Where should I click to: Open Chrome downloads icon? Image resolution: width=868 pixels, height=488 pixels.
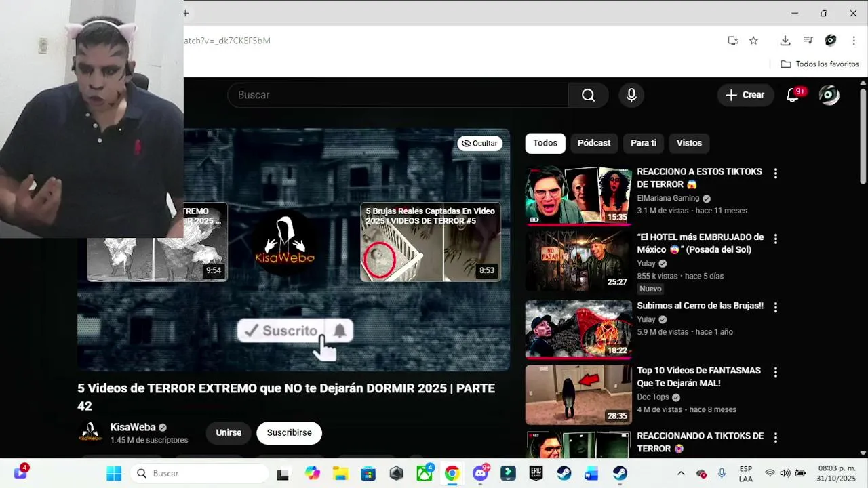coord(785,41)
